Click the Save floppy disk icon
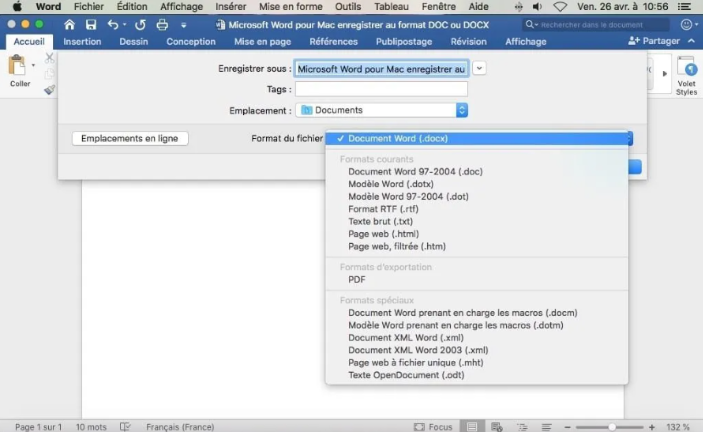This screenshot has width=703, height=432. click(91, 24)
